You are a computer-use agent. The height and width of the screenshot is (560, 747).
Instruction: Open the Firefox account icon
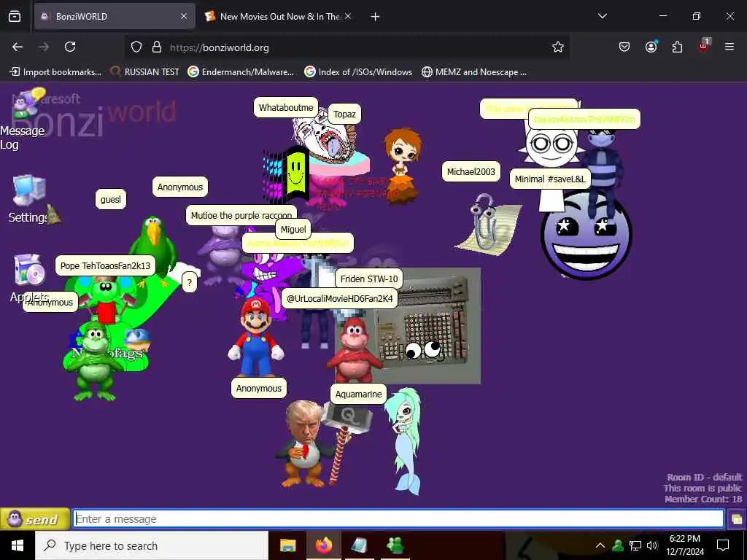point(651,47)
